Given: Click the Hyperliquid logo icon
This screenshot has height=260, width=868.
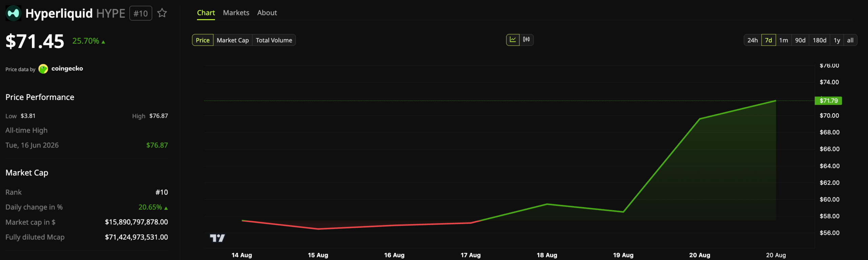Looking at the screenshot, I should (x=13, y=13).
